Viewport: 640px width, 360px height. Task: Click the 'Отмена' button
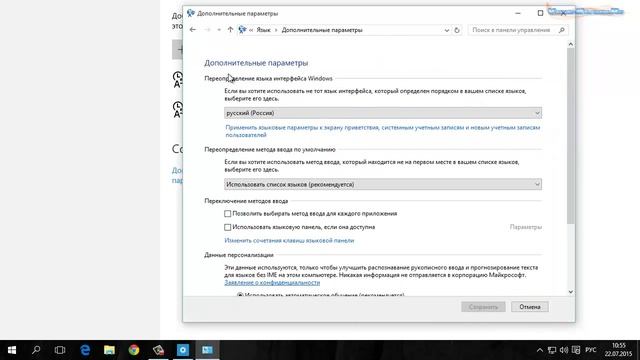point(530,307)
